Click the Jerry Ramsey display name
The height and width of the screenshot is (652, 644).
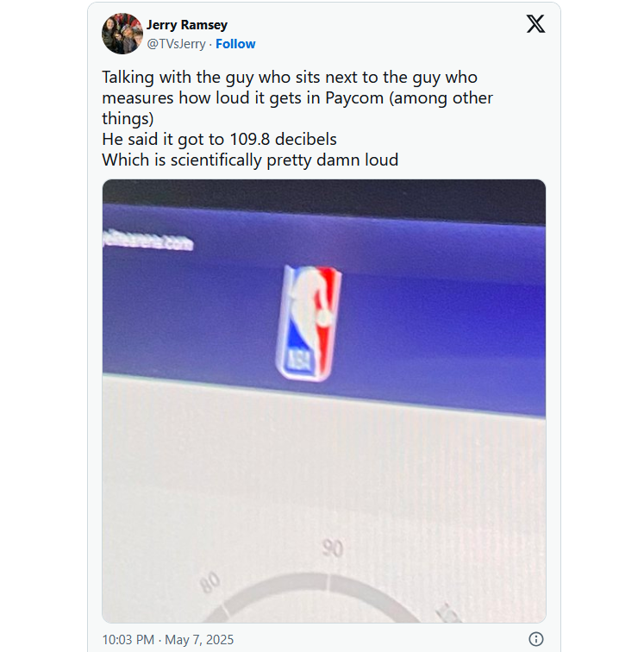(x=187, y=25)
